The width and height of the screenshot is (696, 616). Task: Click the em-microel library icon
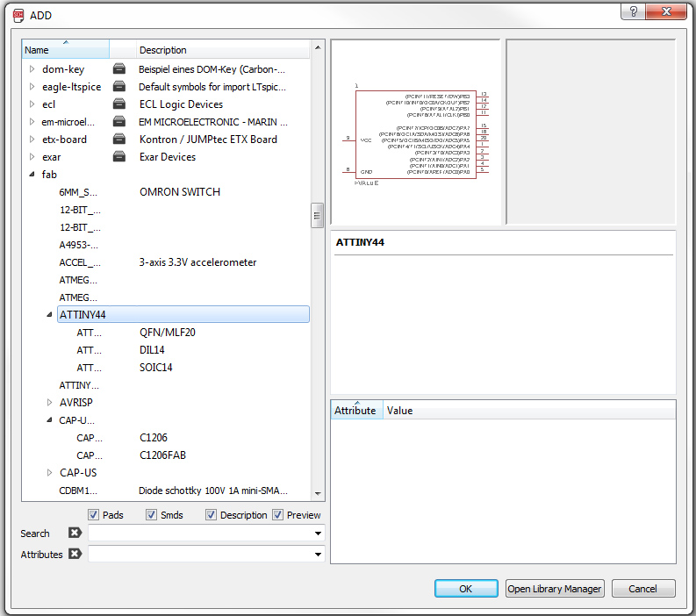119,121
